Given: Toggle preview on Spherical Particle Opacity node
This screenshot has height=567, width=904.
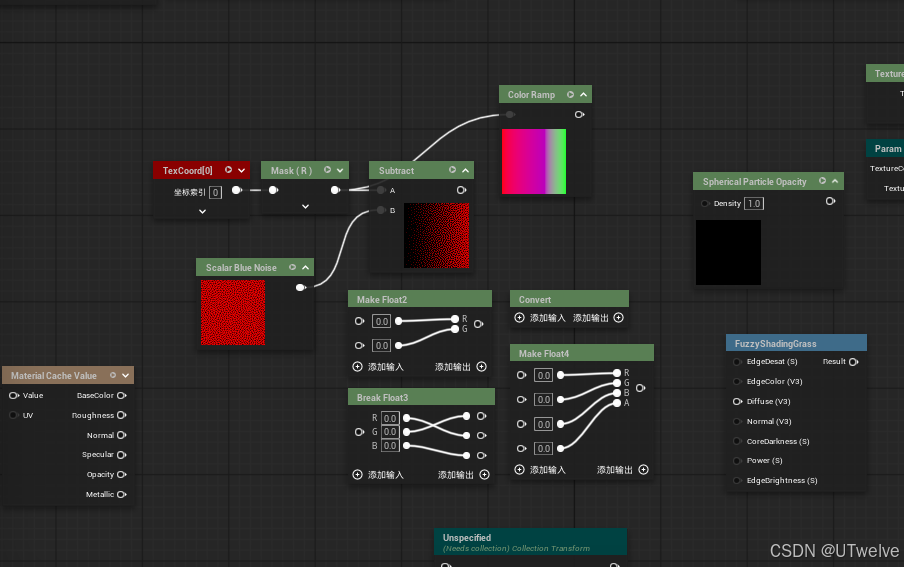Looking at the screenshot, I should pyautogui.click(x=822, y=181).
